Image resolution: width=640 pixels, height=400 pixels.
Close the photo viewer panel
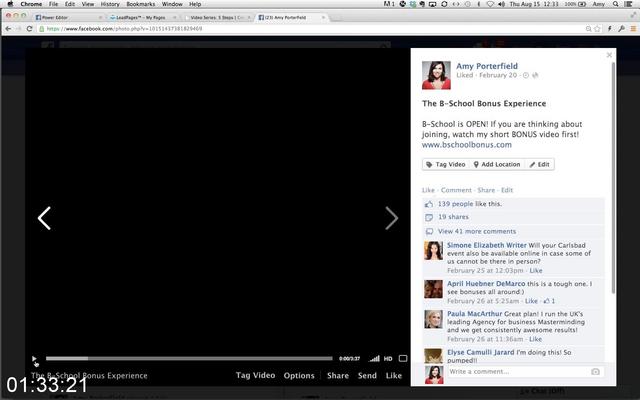609,55
